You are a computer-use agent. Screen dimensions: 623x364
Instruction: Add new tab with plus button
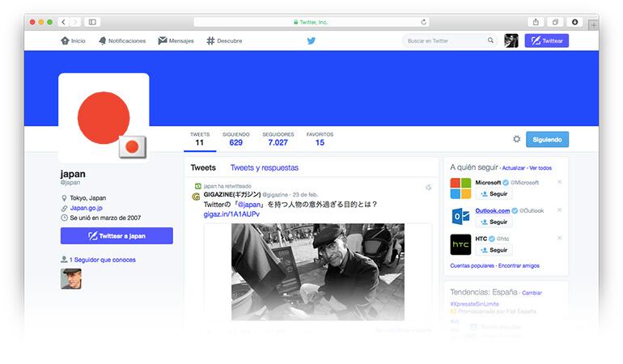pos(594,25)
